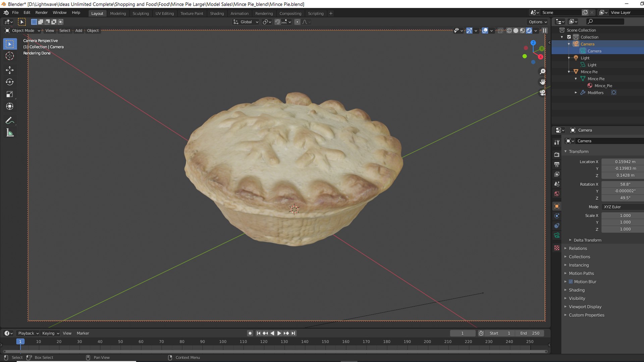This screenshot has width=644, height=362.
Task: Open the View Layer properties tab
Action: [557, 174]
